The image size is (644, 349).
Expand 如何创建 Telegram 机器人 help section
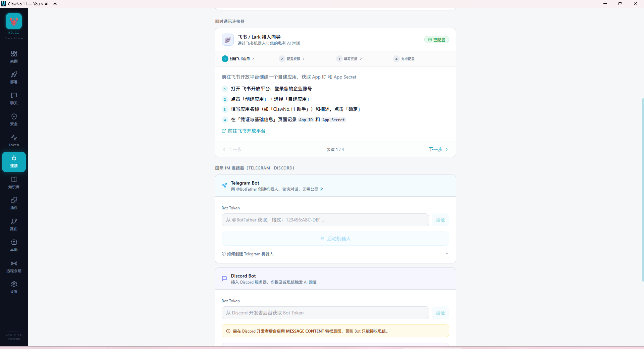(335, 254)
